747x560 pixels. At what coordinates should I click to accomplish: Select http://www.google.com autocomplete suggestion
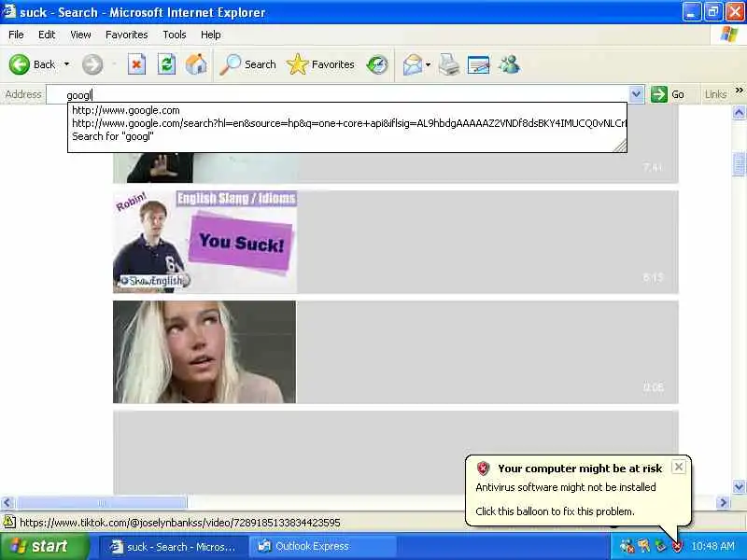[x=346, y=110]
